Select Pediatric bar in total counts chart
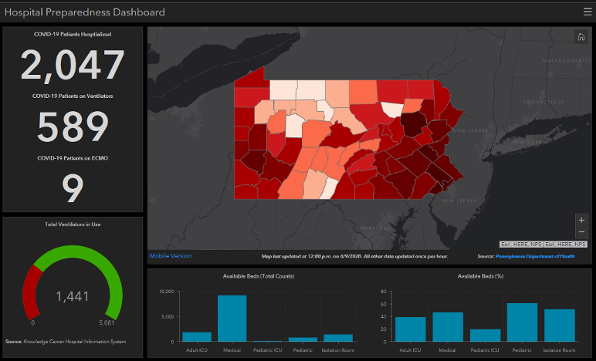The image size is (596, 361). click(303, 339)
